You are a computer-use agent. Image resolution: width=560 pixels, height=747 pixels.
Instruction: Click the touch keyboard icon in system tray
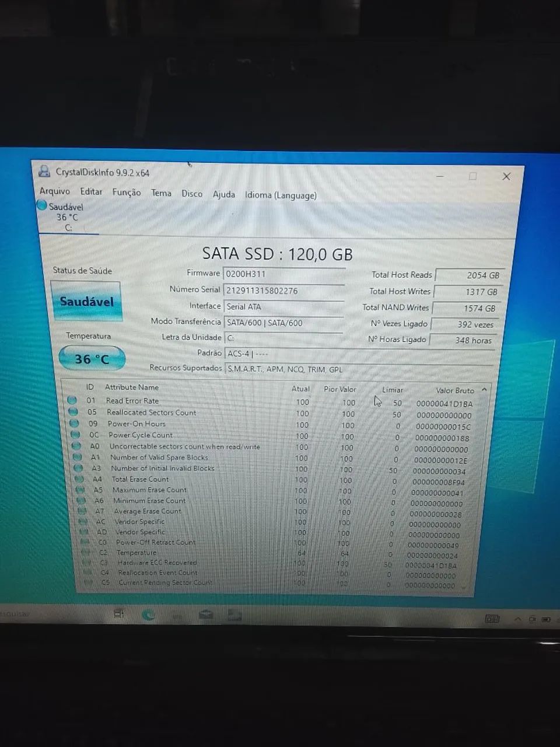[492, 619]
